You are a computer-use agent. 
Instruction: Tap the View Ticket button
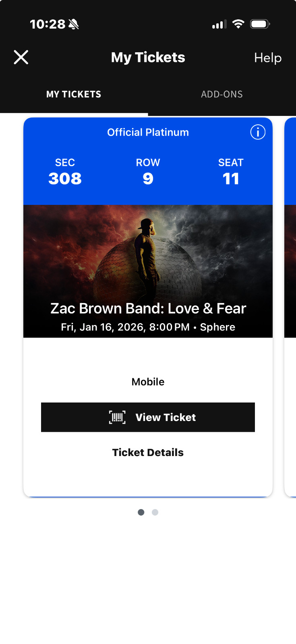(x=148, y=417)
